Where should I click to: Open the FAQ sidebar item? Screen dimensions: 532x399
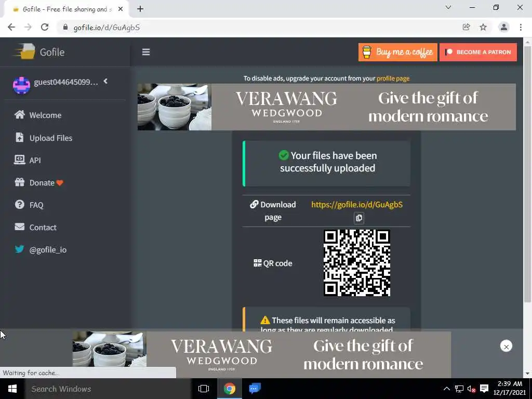(x=29, y=205)
